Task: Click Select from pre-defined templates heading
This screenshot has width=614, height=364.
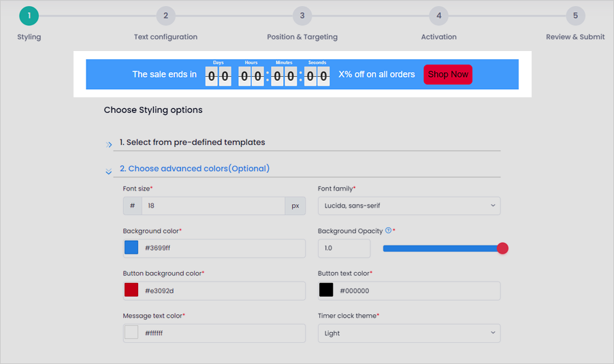Action: pyautogui.click(x=192, y=142)
